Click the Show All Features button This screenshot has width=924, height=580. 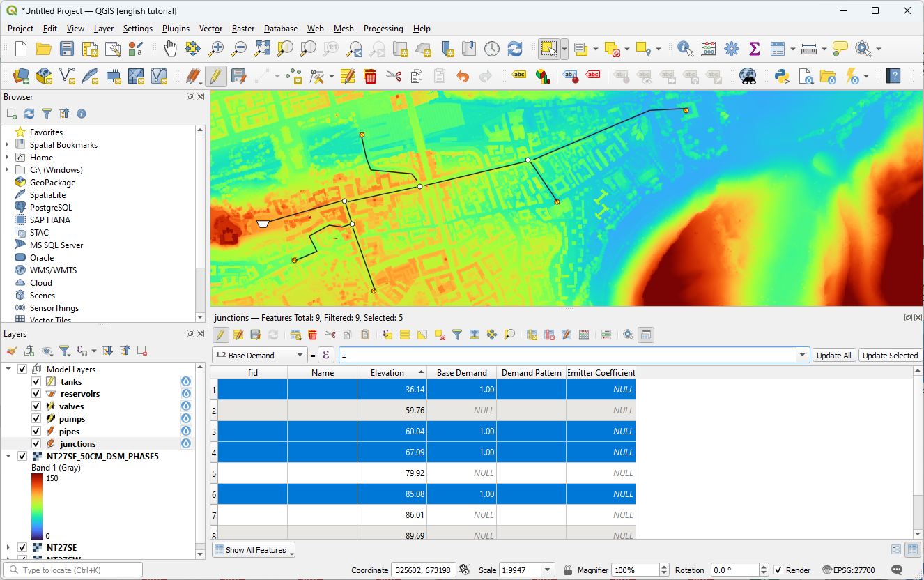[x=254, y=550]
